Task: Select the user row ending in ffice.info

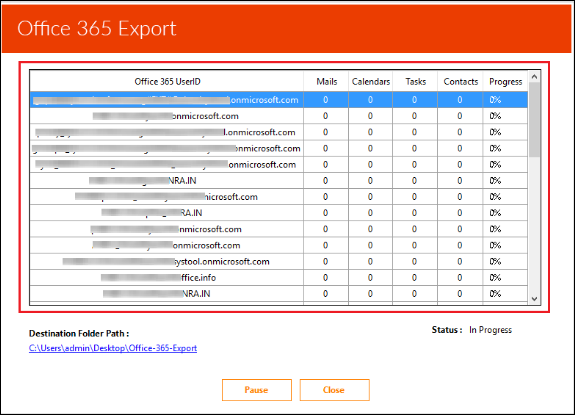Action: point(279,278)
